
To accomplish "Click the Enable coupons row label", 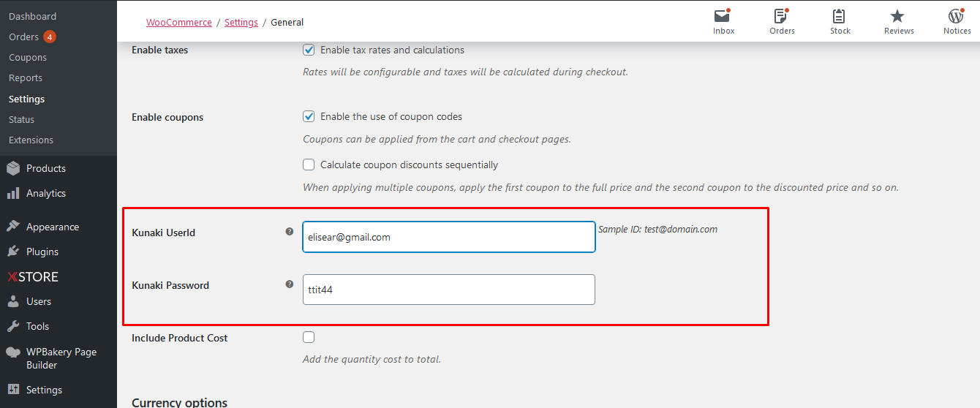I will coord(167,117).
